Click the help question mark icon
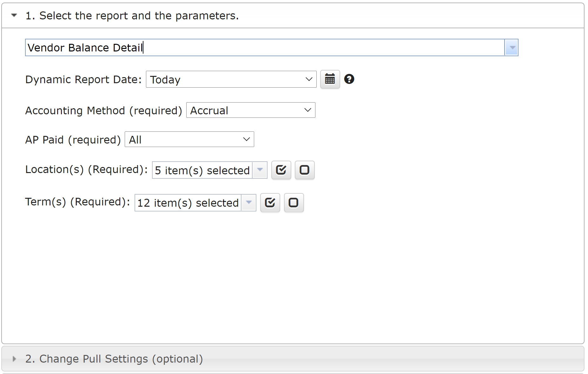 point(349,79)
